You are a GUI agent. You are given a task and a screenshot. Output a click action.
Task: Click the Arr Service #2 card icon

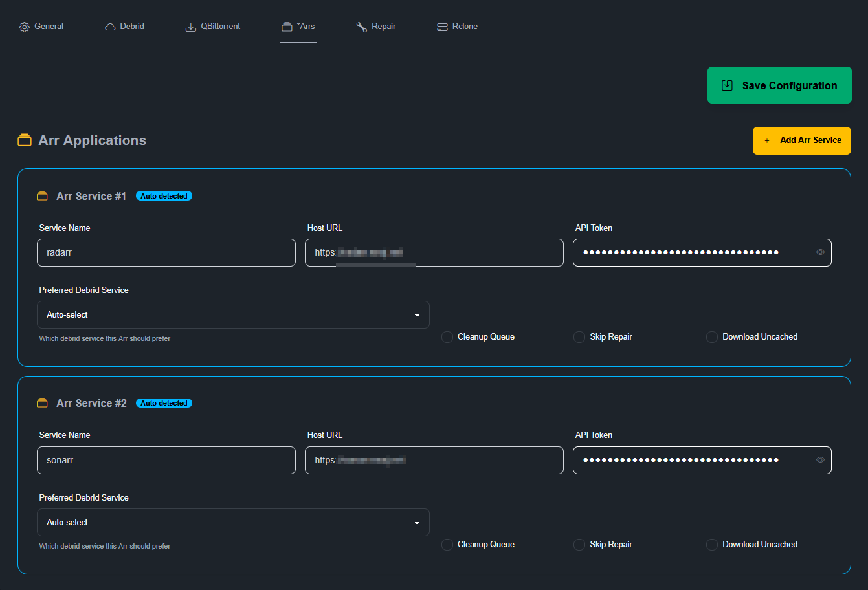(42, 402)
